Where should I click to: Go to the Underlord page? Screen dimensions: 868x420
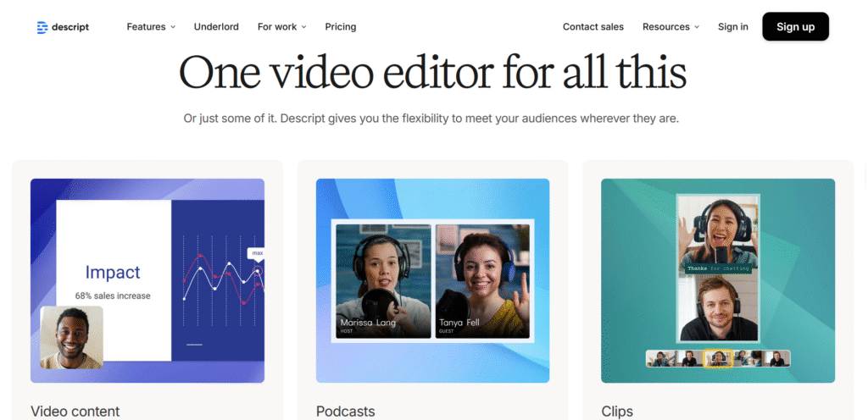click(216, 27)
